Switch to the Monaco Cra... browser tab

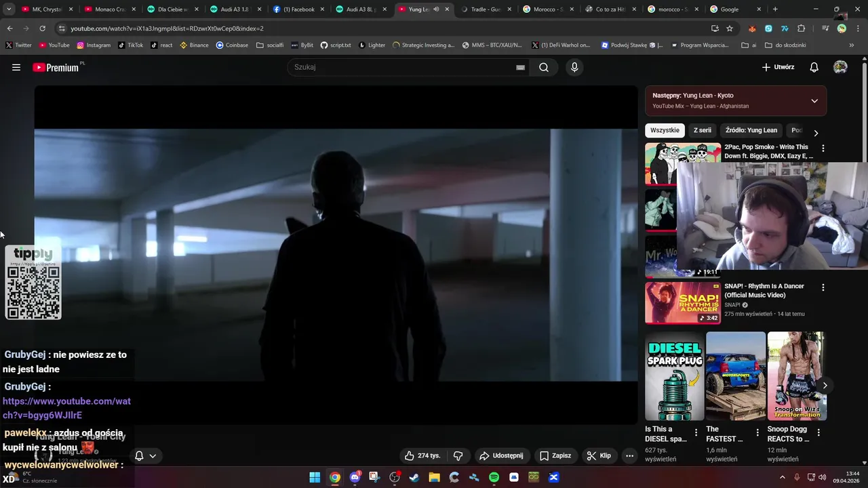click(x=109, y=9)
